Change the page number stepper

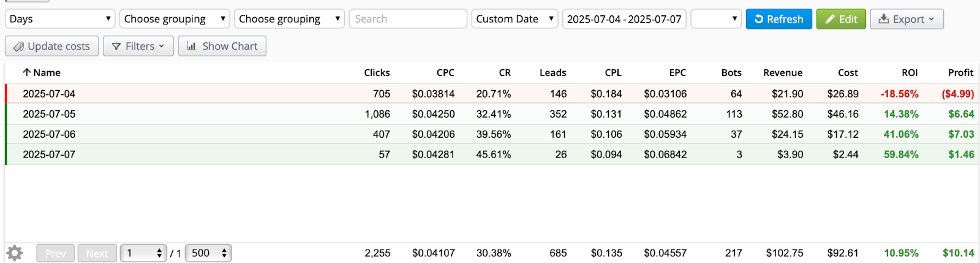coord(143,253)
